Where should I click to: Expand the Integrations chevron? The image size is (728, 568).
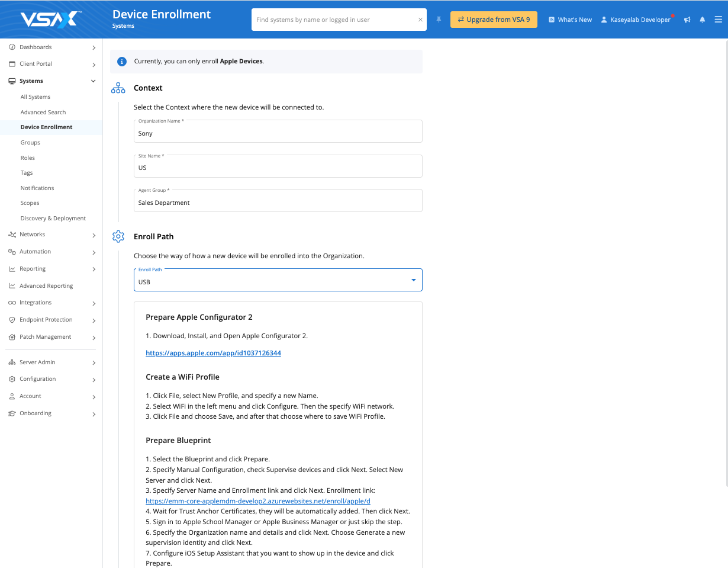[x=94, y=303]
